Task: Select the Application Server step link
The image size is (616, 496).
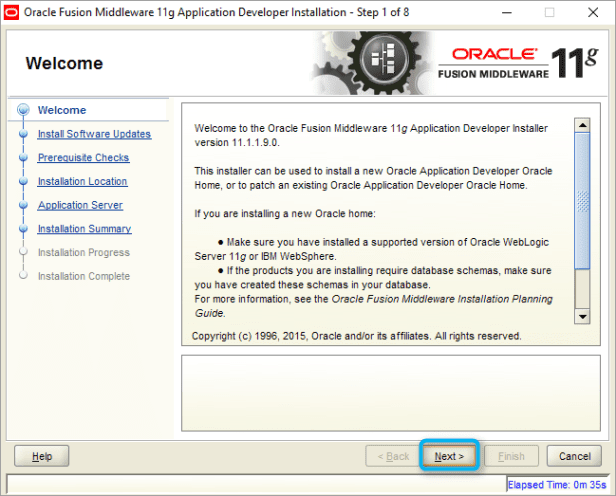Action: (80, 205)
